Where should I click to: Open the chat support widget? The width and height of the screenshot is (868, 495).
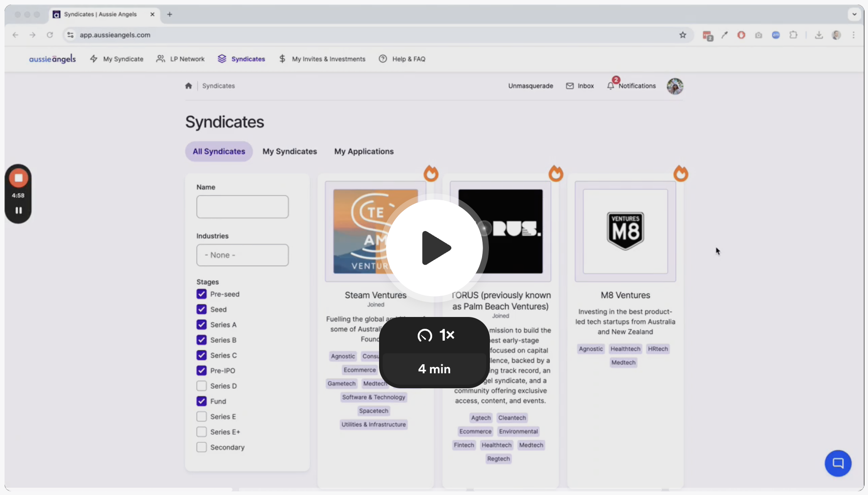click(x=838, y=463)
